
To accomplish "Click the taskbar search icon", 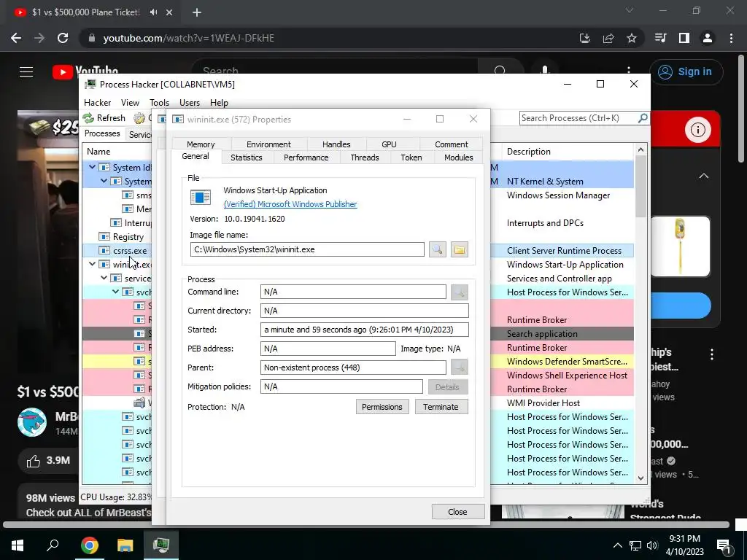I will click(x=53, y=545).
